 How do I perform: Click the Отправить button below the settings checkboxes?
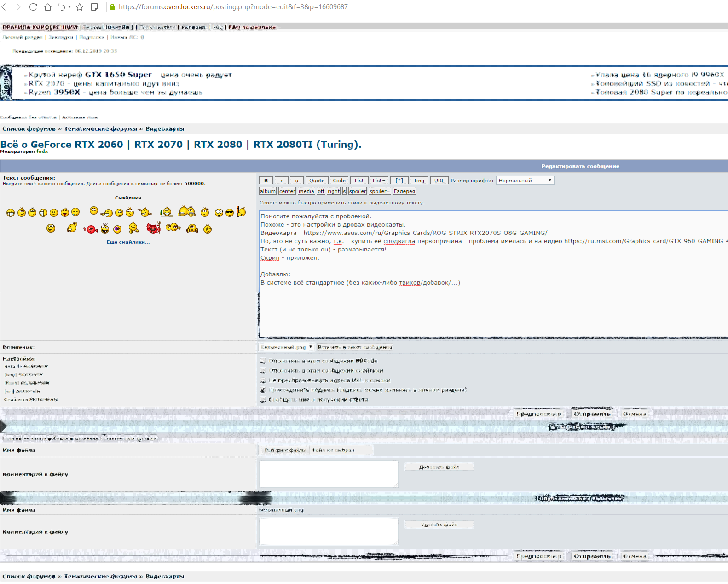pos(592,414)
